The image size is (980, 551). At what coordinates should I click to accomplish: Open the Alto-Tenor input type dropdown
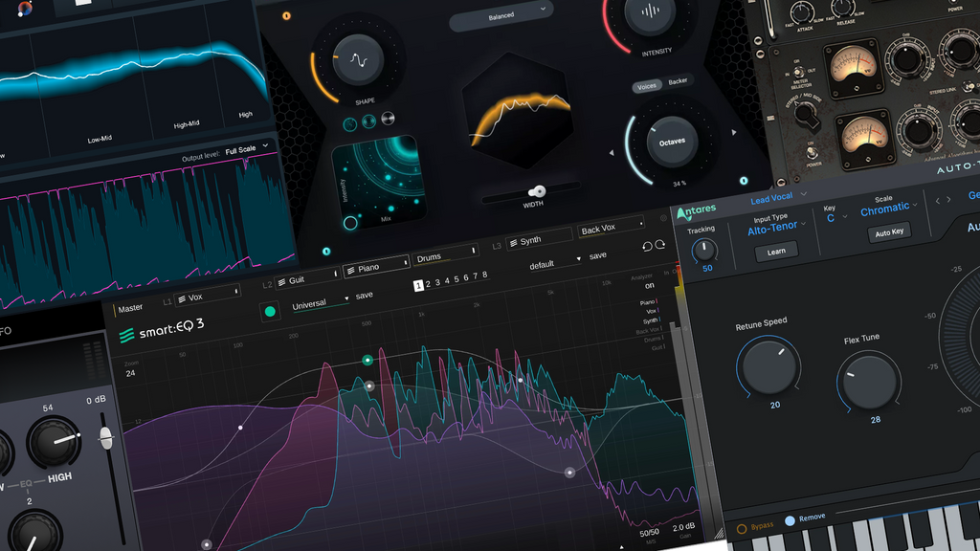pos(776,228)
